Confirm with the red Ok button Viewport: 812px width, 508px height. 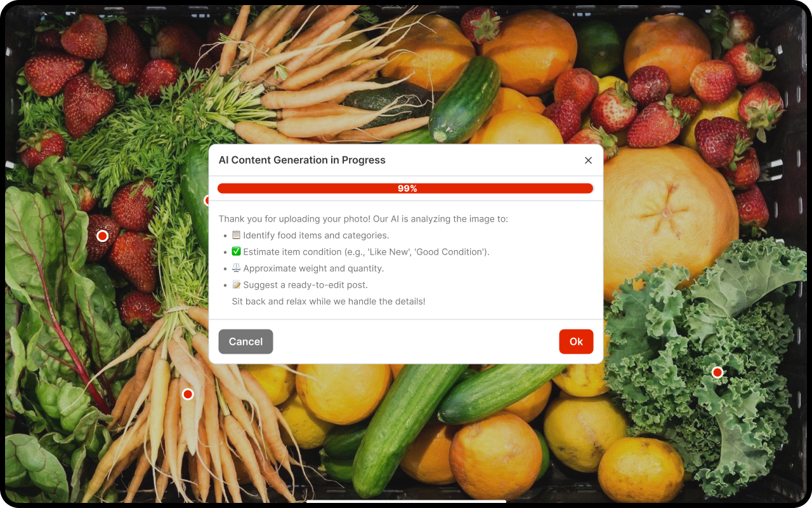pos(575,342)
